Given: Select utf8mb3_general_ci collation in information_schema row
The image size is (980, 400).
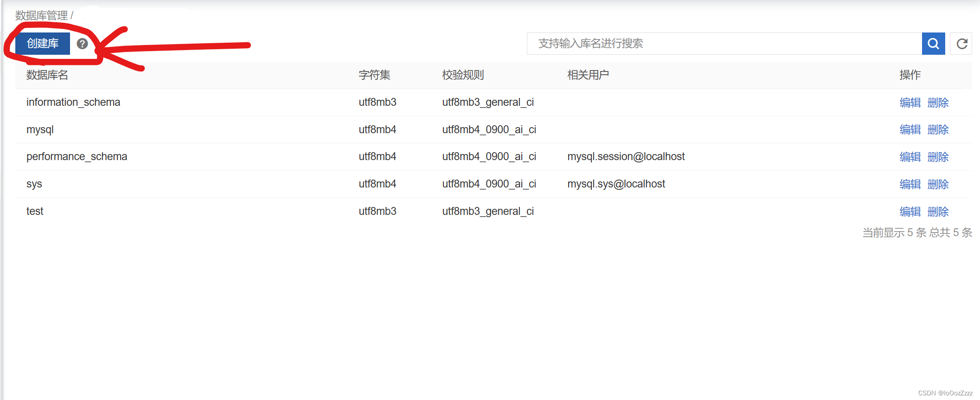Looking at the screenshot, I should click(488, 102).
